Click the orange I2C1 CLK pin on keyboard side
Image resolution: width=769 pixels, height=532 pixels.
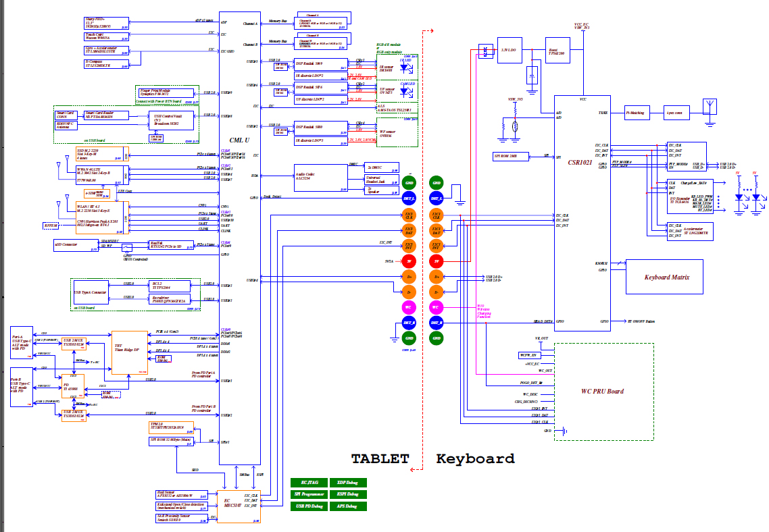point(437,215)
